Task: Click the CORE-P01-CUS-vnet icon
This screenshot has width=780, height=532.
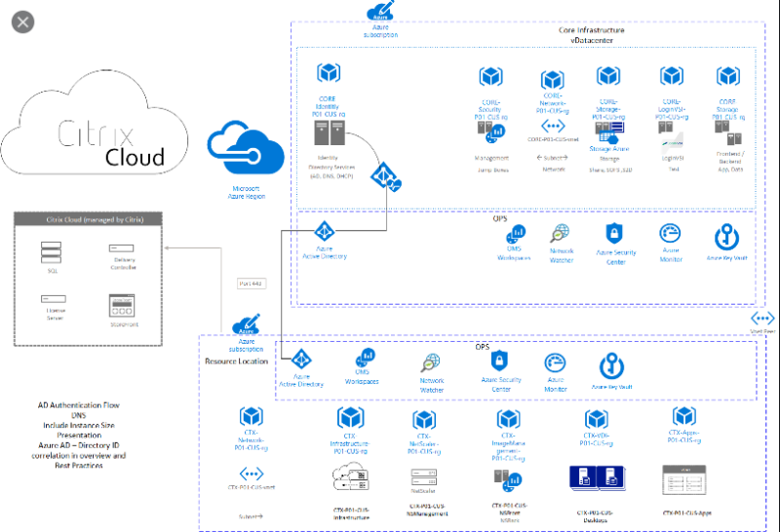Action: pos(553,126)
